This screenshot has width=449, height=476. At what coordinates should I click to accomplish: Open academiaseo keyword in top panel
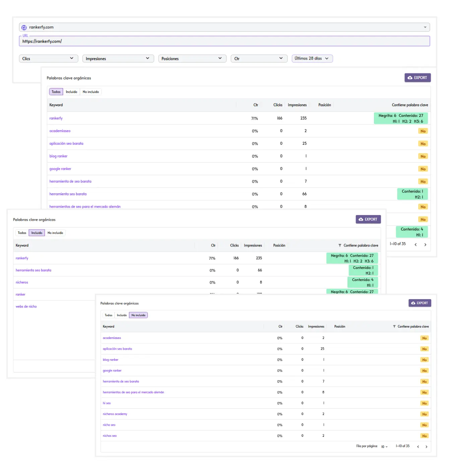60,131
